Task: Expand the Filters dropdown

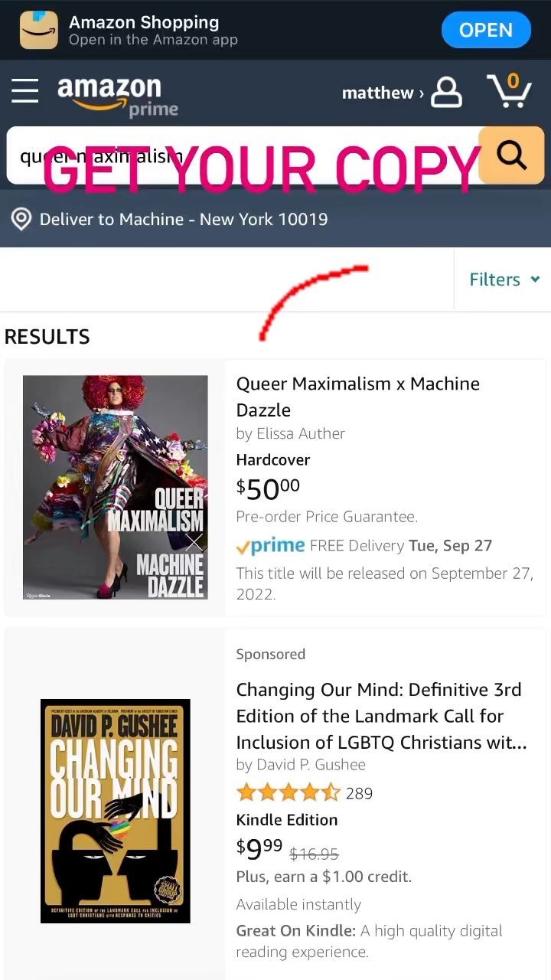Action: pos(504,279)
